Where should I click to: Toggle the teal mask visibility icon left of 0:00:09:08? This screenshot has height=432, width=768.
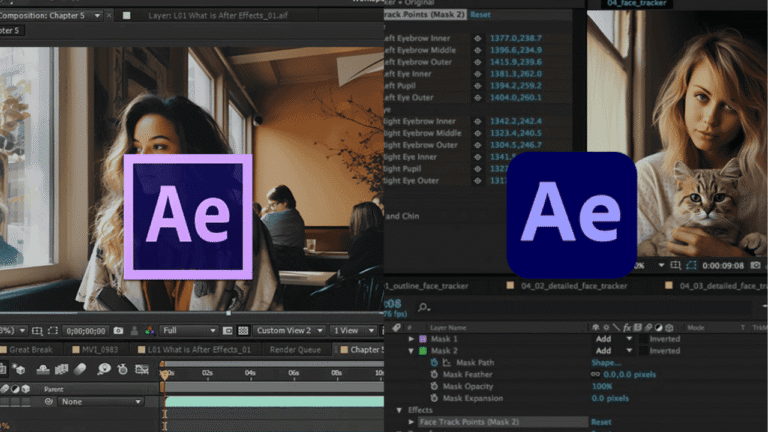pos(691,265)
